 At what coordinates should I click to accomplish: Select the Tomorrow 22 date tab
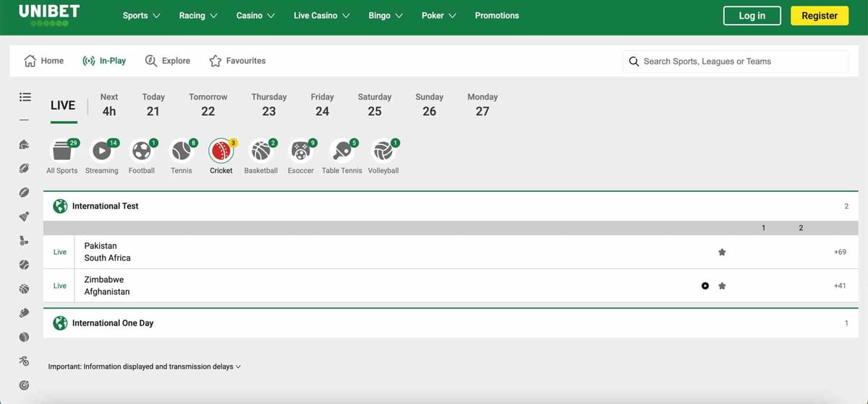(x=208, y=104)
